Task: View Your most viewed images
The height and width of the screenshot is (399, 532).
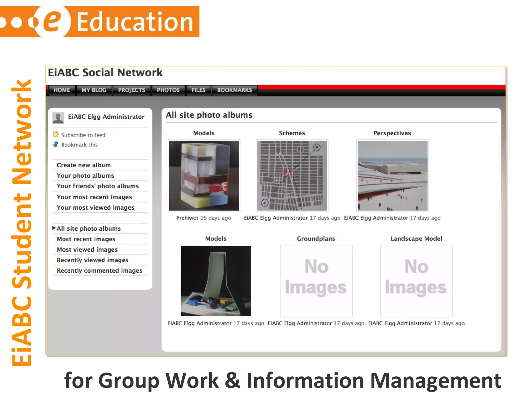Action: pos(95,208)
